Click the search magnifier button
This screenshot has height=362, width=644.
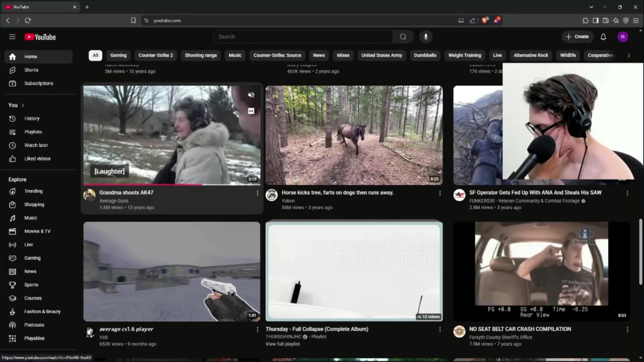[x=403, y=37]
